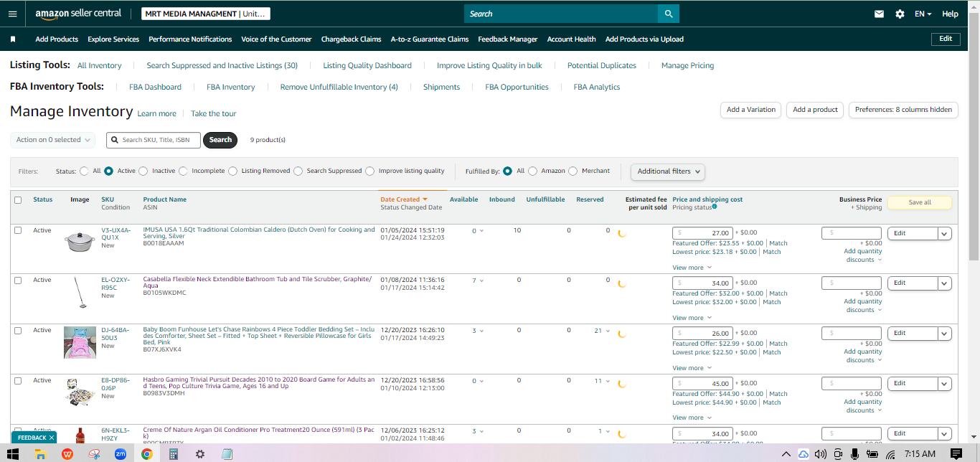Open the Notepad taskbar icon
980x462 pixels.
click(x=227, y=453)
